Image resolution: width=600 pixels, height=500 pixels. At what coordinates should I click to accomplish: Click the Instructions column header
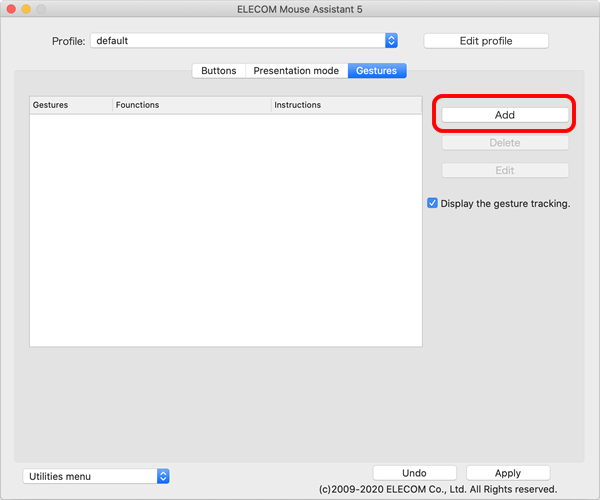tap(347, 105)
